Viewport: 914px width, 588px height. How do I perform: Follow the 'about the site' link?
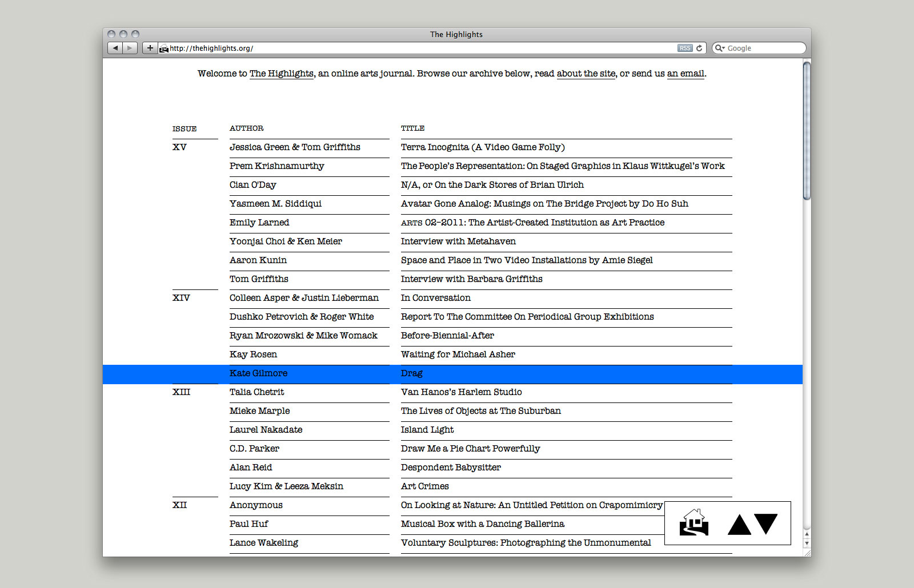pyautogui.click(x=586, y=74)
